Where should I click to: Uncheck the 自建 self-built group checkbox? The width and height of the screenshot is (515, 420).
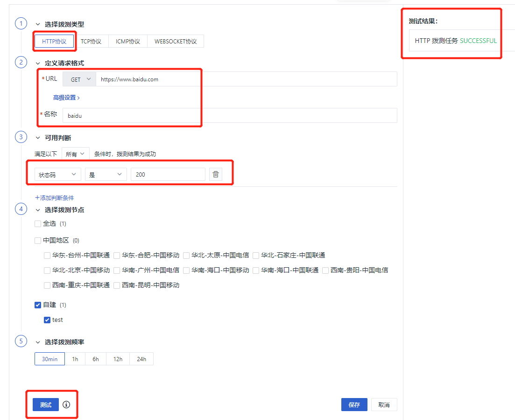[38, 305]
